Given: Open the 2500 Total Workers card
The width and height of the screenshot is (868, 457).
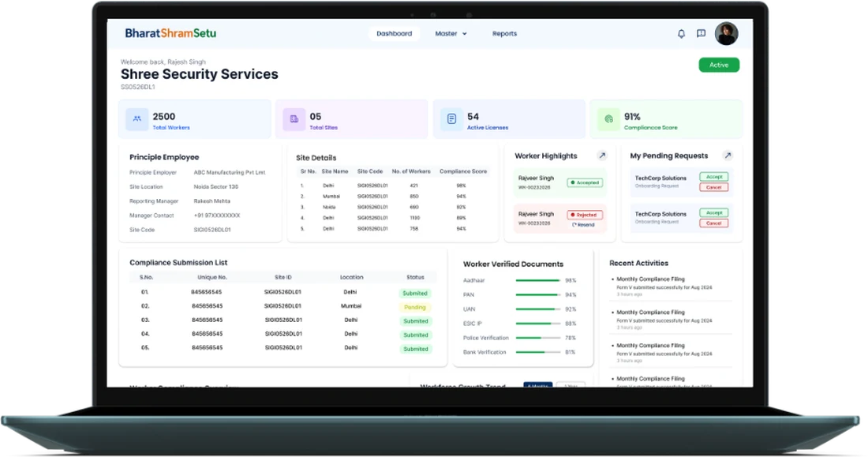Looking at the screenshot, I should coord(195,119).
